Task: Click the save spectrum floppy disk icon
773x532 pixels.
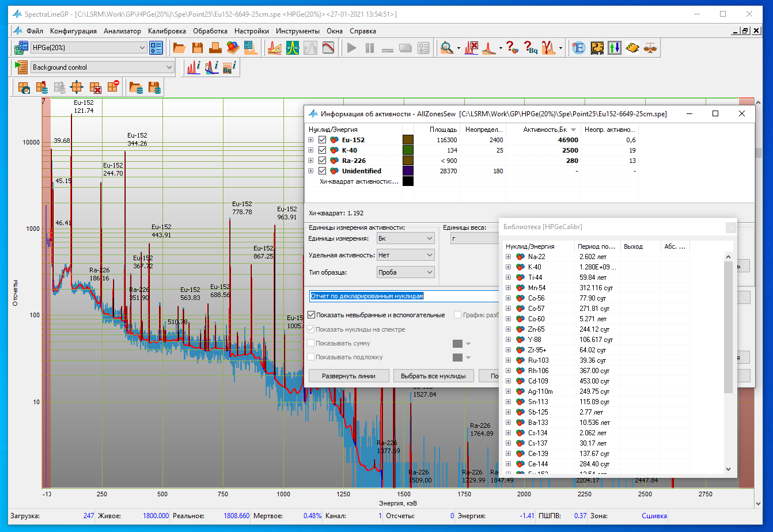Action: 197,48
